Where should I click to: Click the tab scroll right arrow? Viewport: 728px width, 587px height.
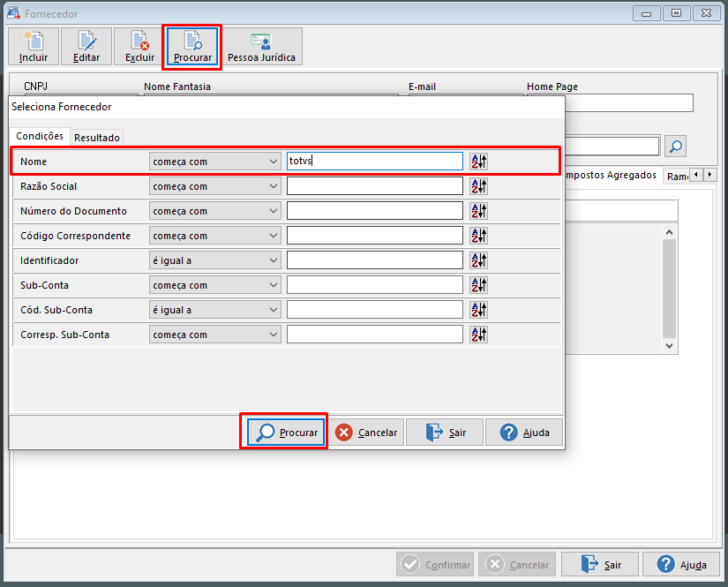(x=709, y=175)
